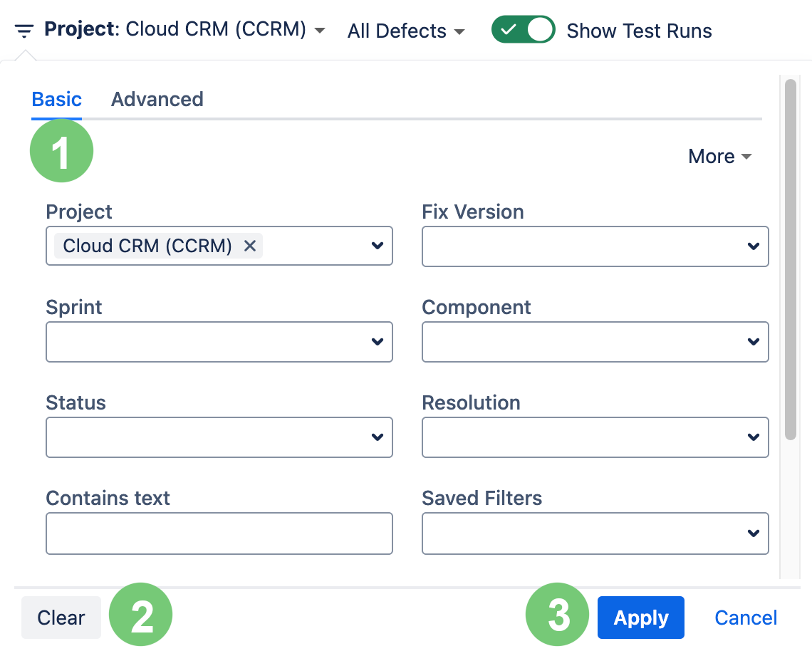Click the Clear button
The height and width of the screenshot is (656, 812).
pyautogui.click(x=61, y=617)
